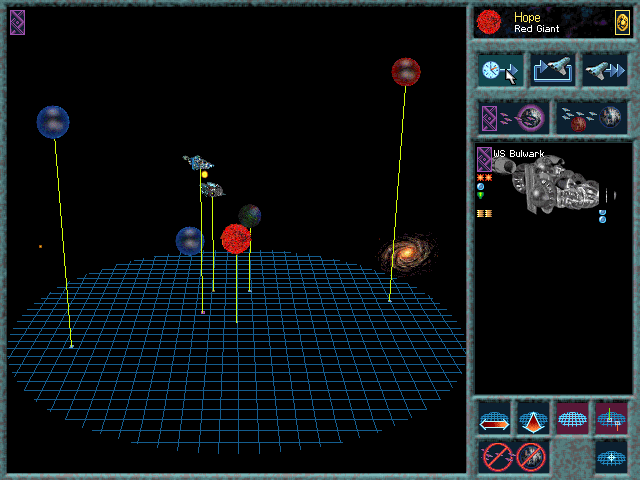640x480 pixels.
Task: Toggle the plain grid display button
Action: click(572, 419)
